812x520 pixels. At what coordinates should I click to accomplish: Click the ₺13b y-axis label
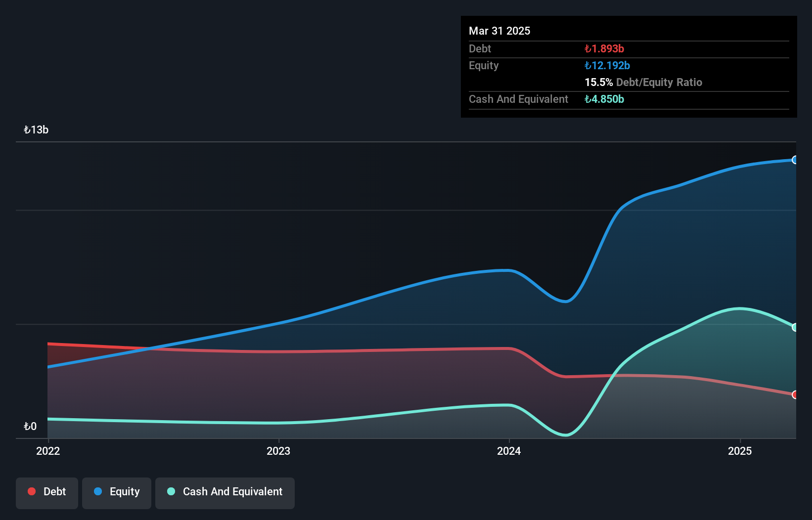[x=36, y=130]
